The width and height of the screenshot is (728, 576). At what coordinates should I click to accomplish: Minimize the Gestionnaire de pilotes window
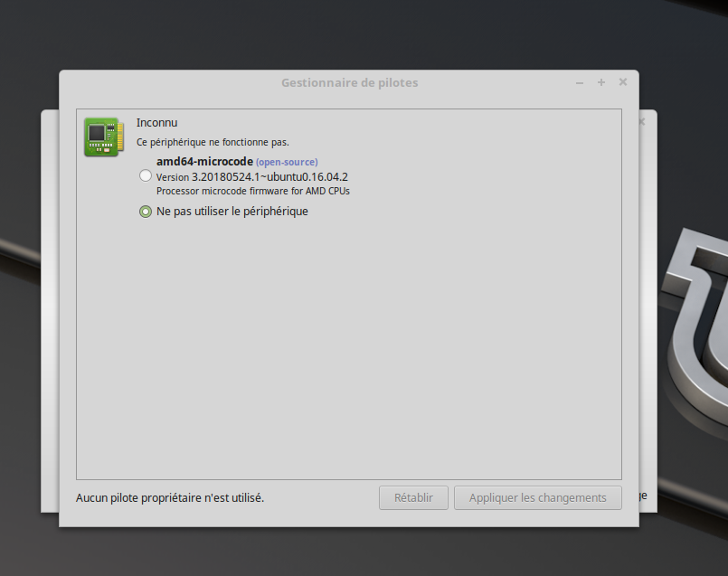click(580, 83)
